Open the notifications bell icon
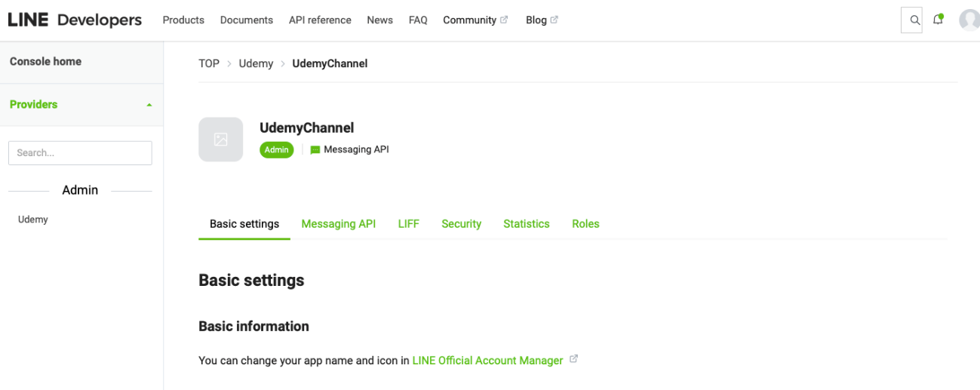 coord(938,20)
